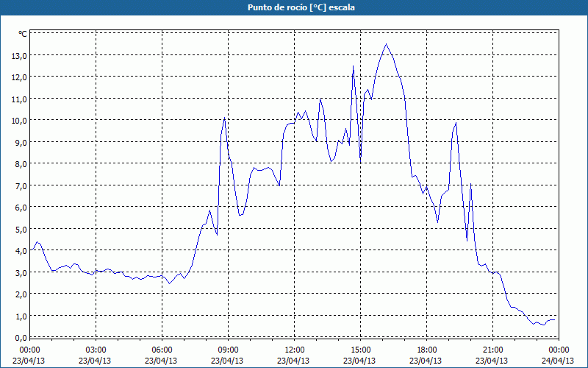Select the 4,0 y-axis label
Image resolution: width=588 pixels, height=368 pixels.
coord(21,251)
